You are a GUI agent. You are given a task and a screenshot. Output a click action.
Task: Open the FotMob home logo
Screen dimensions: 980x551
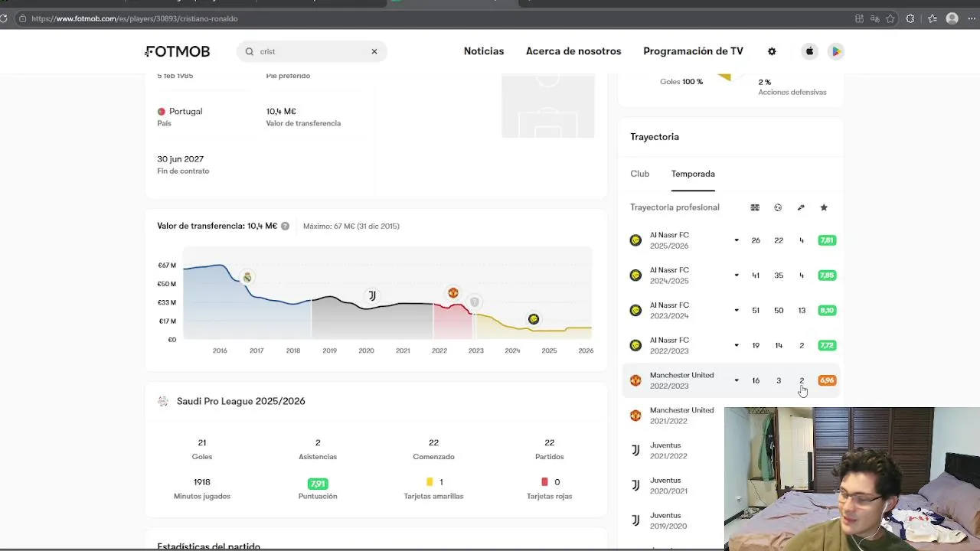178,51
